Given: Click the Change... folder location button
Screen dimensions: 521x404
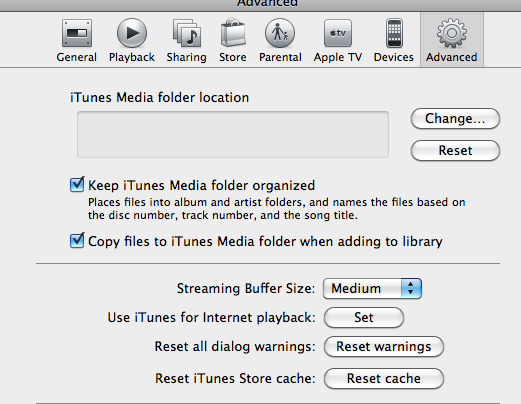Looking at the screenshot, I should (x=455, y=118).
